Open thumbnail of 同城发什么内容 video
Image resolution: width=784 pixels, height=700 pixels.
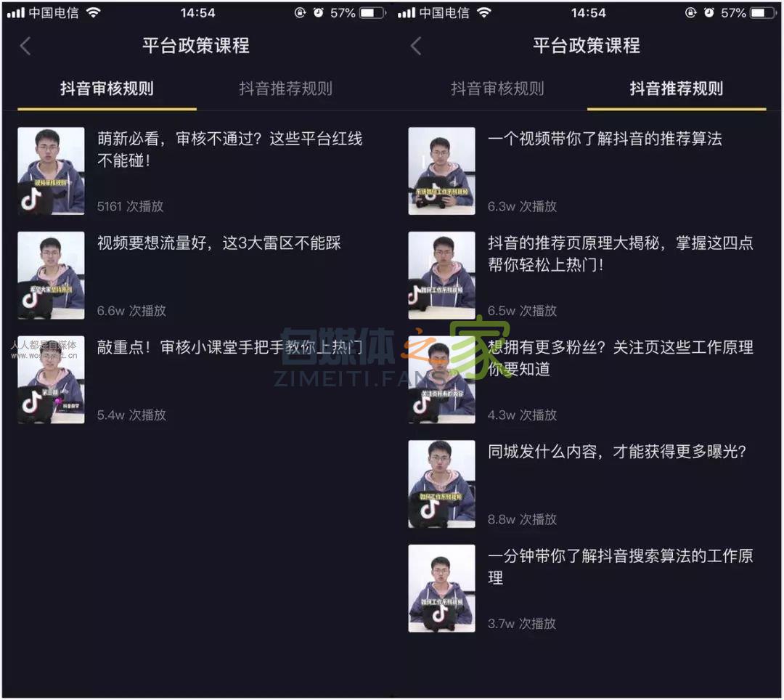[x=441, y=484]
